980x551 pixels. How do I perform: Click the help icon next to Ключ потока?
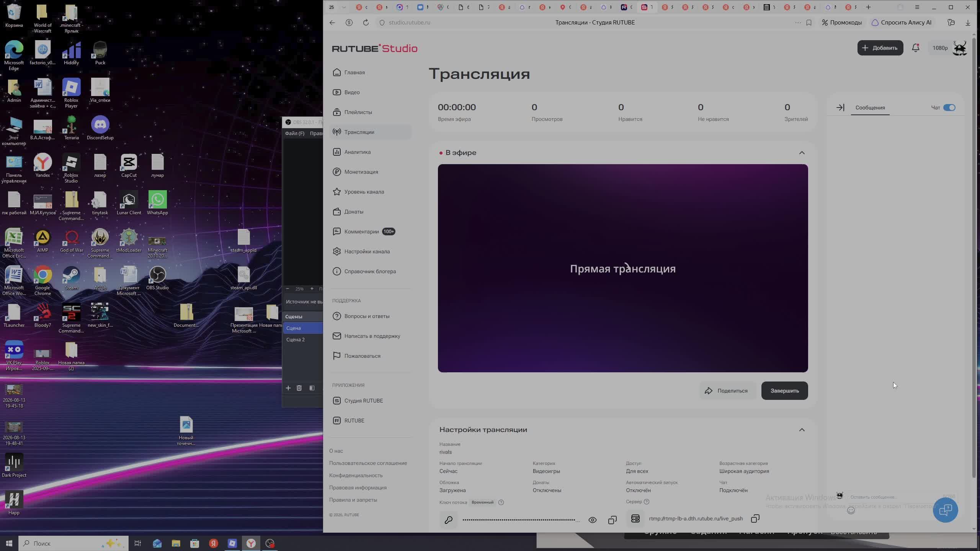click(501, 502)
